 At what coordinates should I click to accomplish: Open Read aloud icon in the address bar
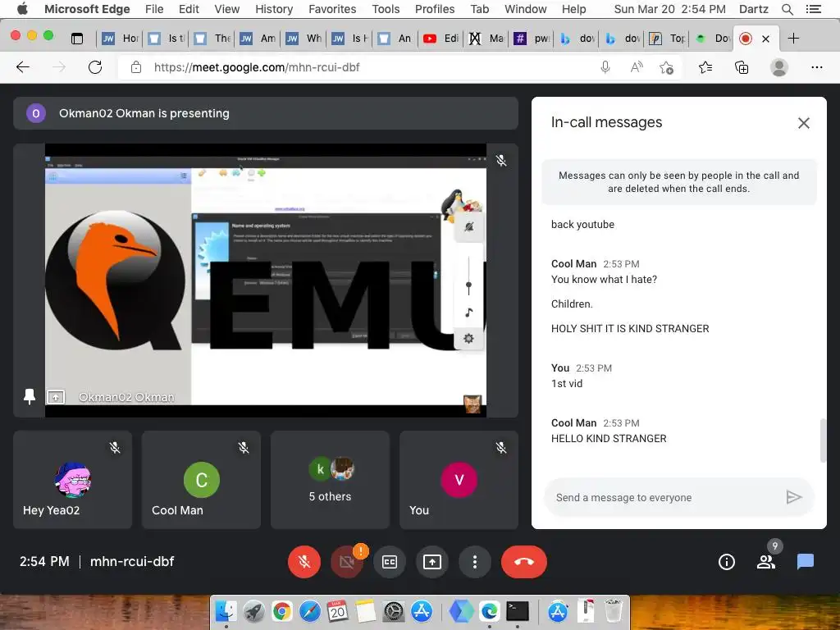point(636,67)
